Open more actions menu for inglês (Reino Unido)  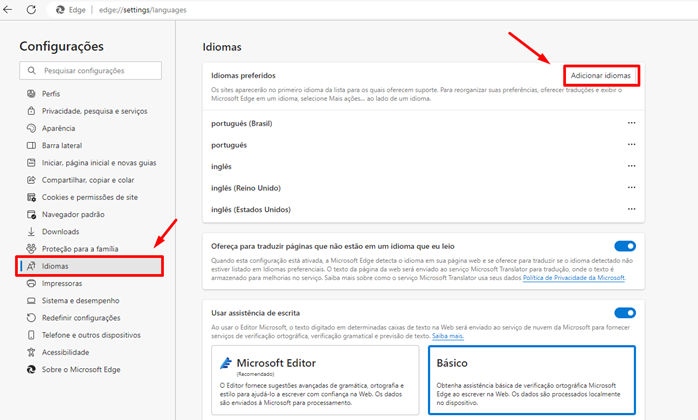tap(631, 187)
